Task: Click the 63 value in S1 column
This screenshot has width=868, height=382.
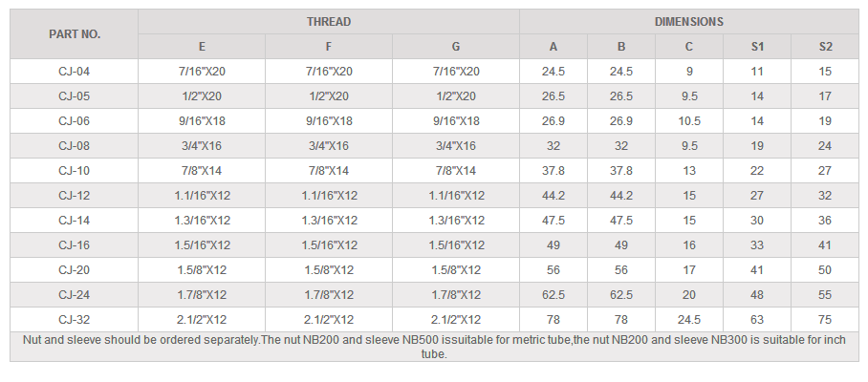Action: [757, 320]
